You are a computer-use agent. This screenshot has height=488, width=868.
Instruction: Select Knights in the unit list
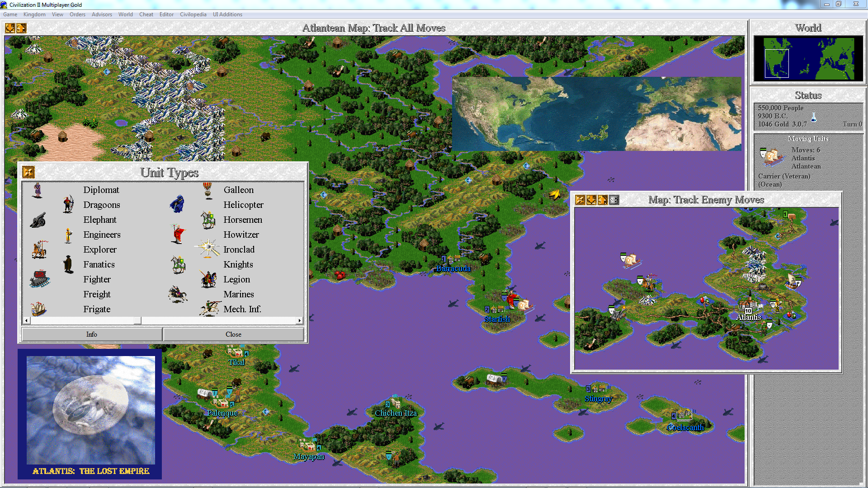[238, 264]
